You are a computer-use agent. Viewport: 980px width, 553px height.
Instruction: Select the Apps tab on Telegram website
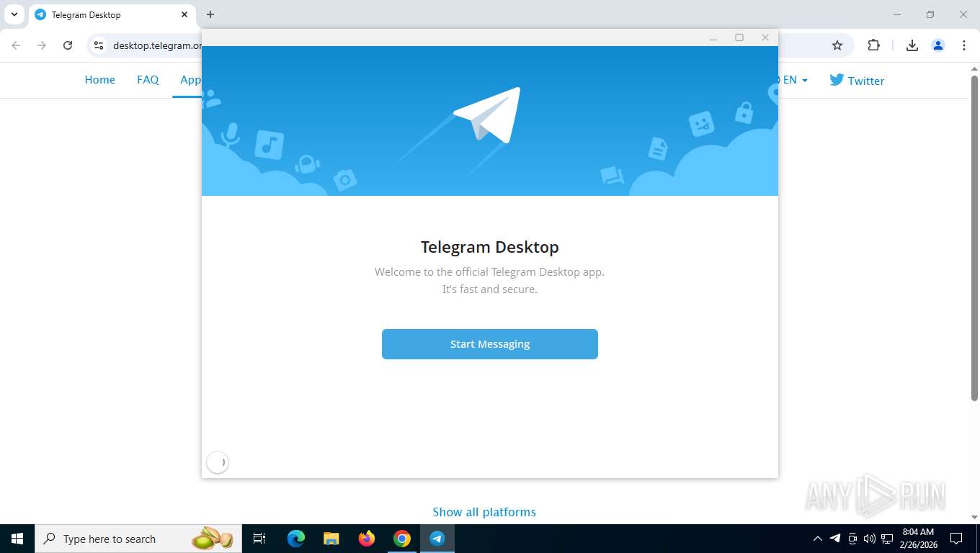(189, 80)
